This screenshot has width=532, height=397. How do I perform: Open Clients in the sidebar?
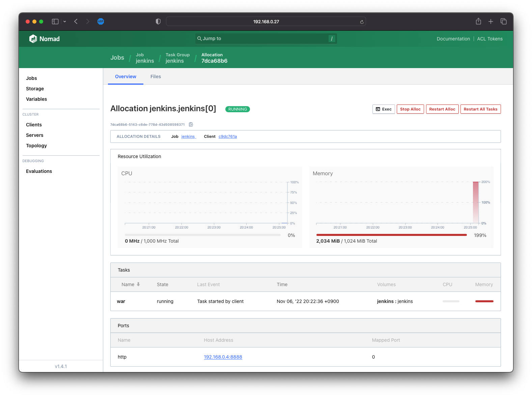tap(34, 125)
